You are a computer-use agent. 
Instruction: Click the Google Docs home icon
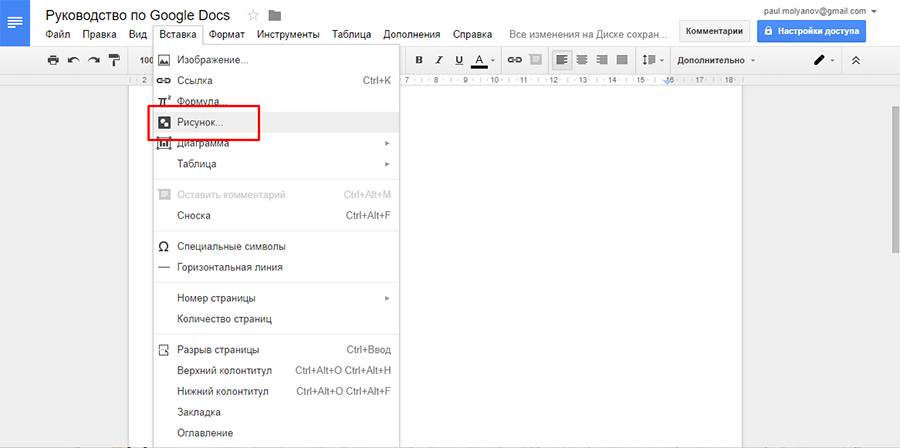pyautogui.click(x=15, y=23)
